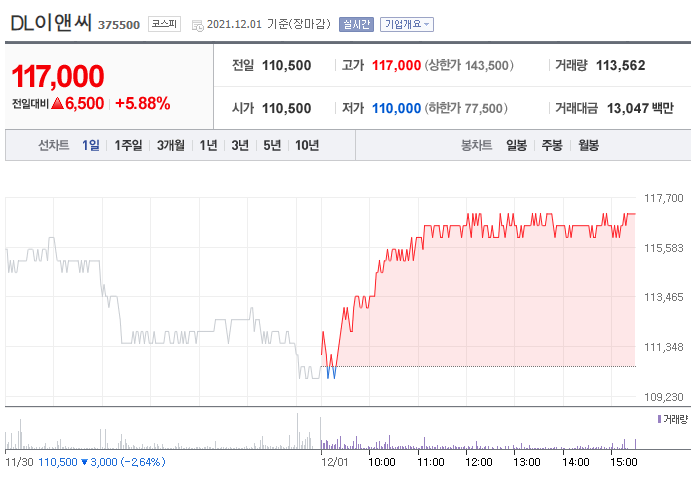Click the 111,348 y-axis label

click(664, 347)
